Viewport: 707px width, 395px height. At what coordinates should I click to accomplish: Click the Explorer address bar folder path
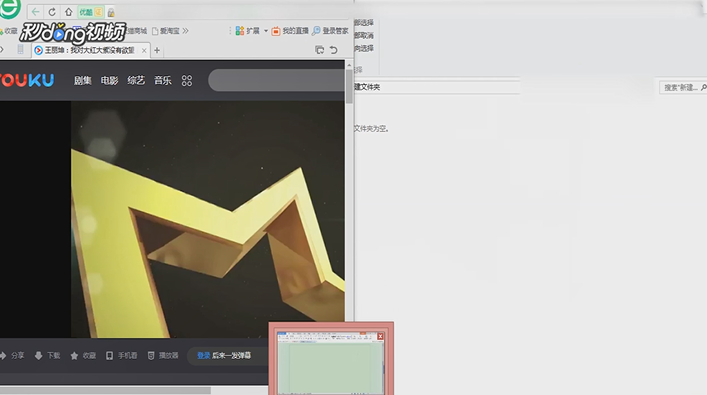[x=436, y=87]
